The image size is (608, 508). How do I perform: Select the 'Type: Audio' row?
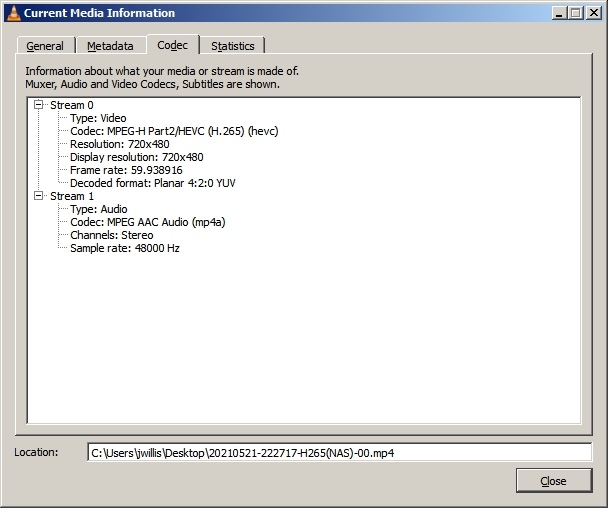pyautogui.click(x=98, y=209)
